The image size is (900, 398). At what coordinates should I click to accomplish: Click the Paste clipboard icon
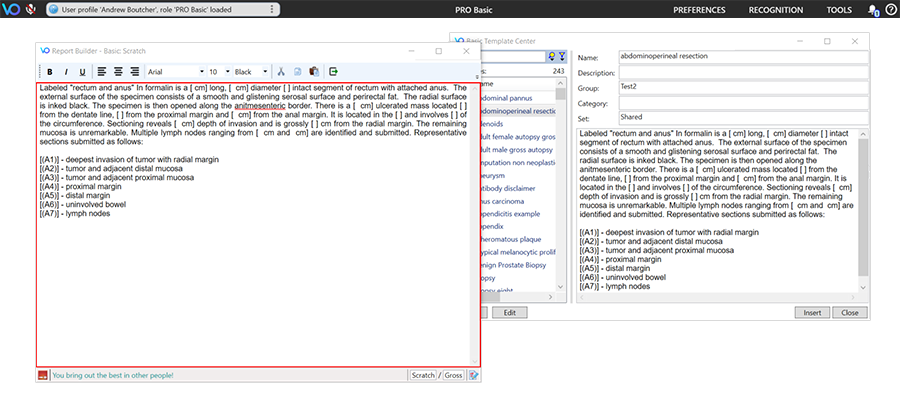pyautogui.click(x=314, y=72)
